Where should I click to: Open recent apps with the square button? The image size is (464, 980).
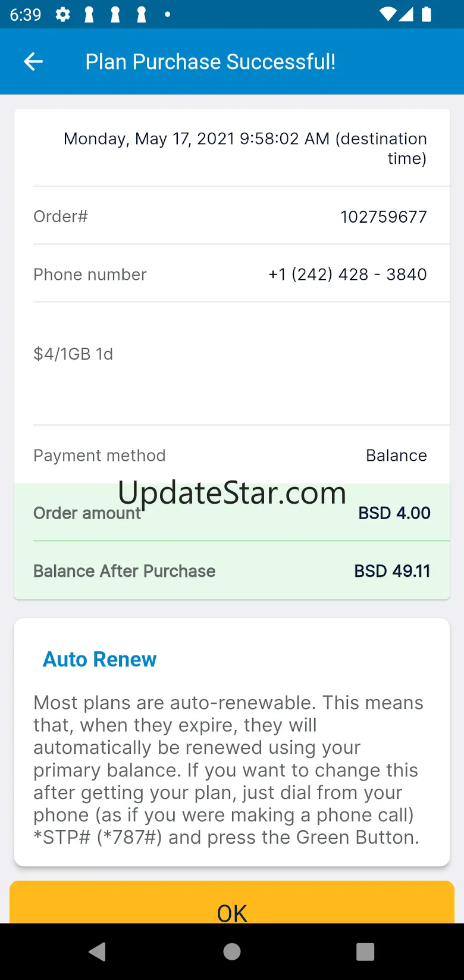pos(365,951)
